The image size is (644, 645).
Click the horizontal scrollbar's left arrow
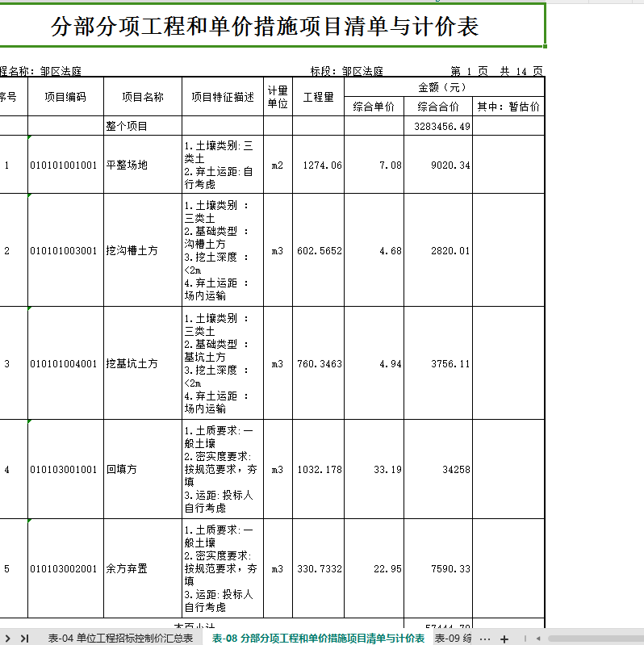click(538, 639)
